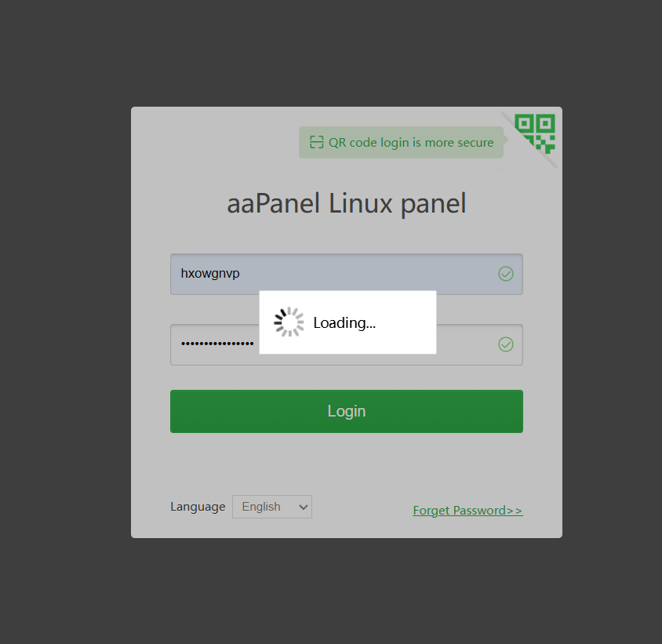Switch to QR code login via corner icon
Viewport: 662px width, 644px height.
pos(534,133)
